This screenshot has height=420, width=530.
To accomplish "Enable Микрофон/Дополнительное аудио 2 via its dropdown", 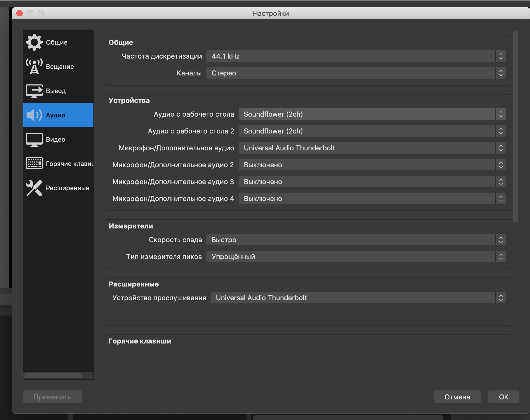I will tap(372, 165).
